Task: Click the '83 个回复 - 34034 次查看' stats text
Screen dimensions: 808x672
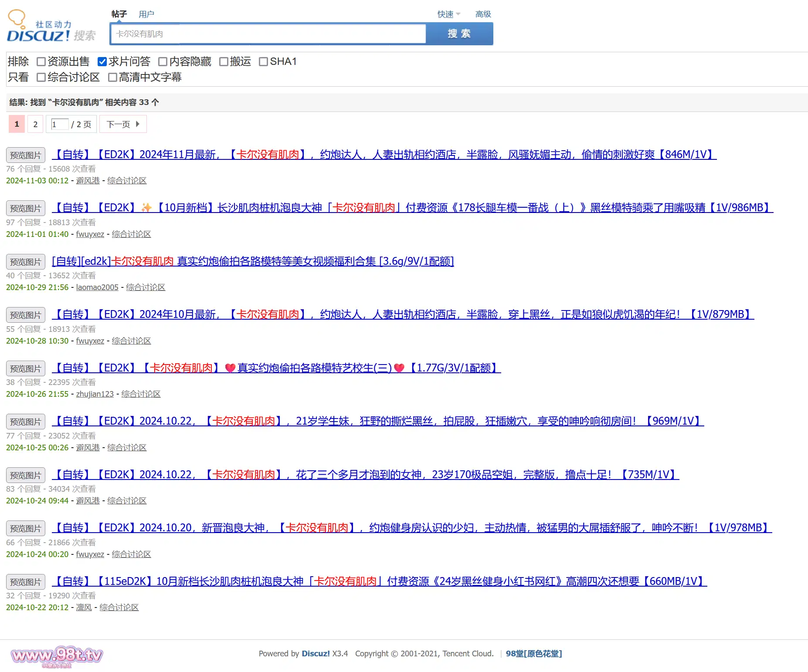Action: click(51, 489)
